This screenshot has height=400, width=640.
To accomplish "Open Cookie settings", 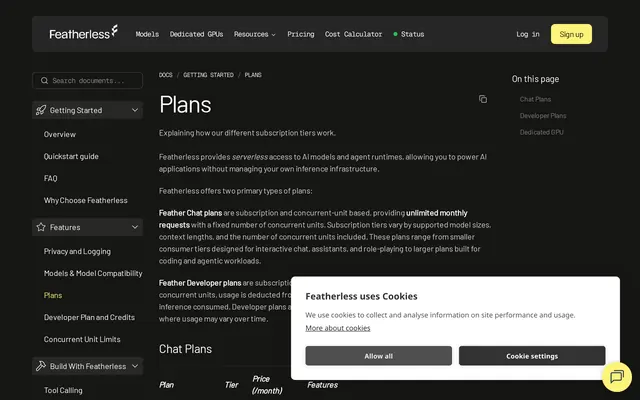I will pyautogui.click(x=532, y=356).
